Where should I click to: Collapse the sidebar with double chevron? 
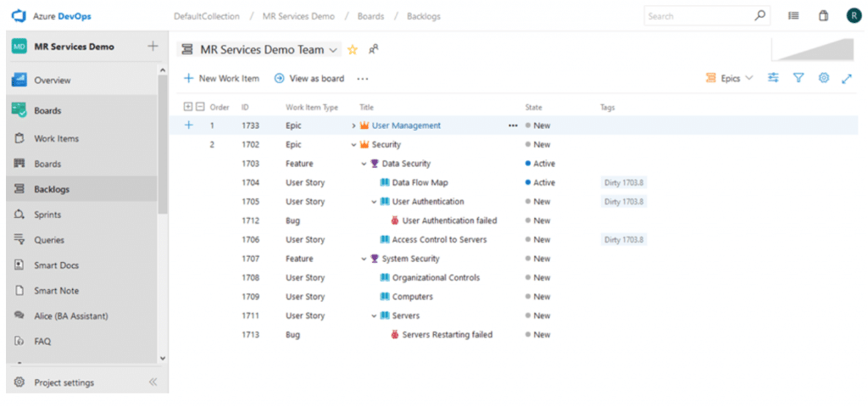point(153,382)
